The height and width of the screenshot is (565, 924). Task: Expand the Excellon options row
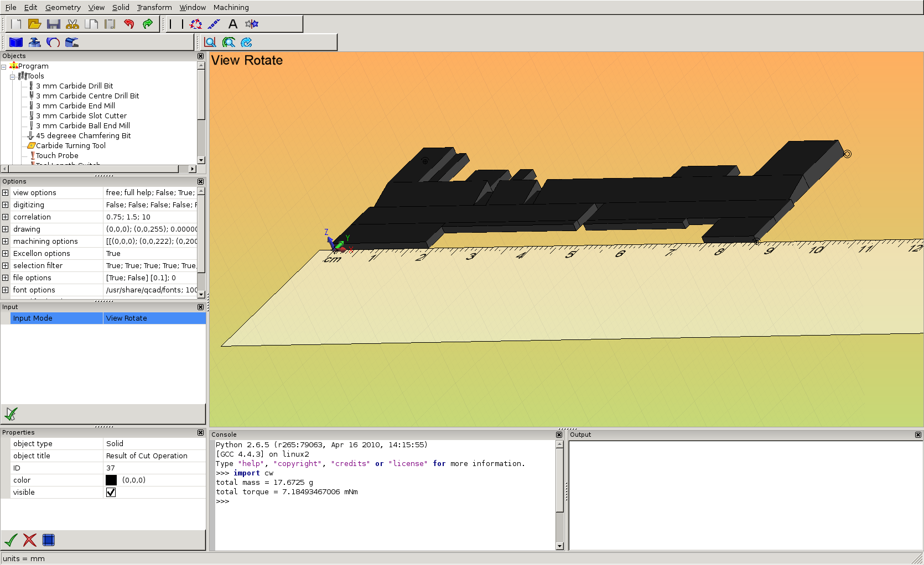click(x=6, y=253)
